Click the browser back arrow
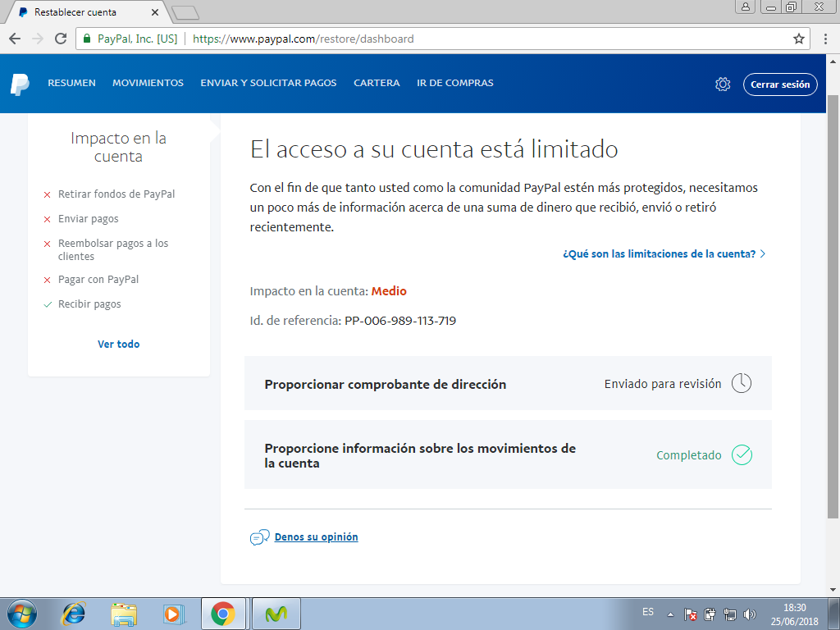Image resolution: width=840 pixels, height=630 pixels. 15,39
